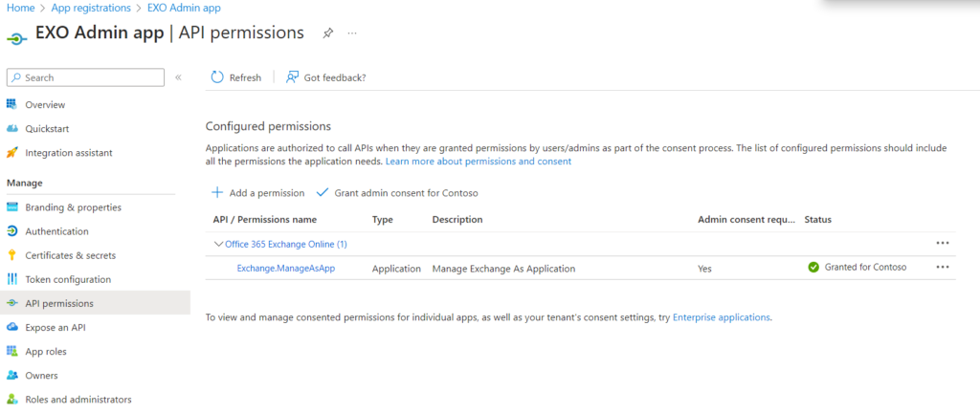Click the plus icon for Add a permission
Screen dimensions: 980x413
(x=217, y=193)
